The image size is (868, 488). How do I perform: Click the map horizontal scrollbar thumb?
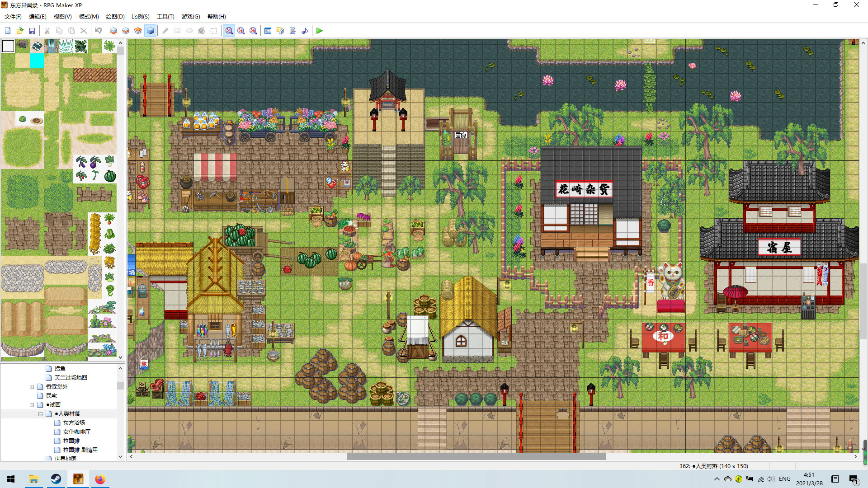click(476, 457)
